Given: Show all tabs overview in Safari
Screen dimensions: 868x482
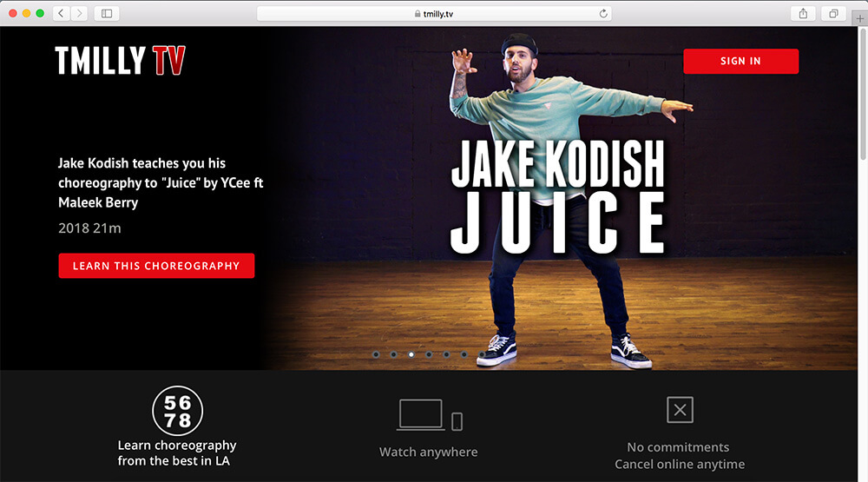Looking at the screenshot, I should pyautogui.click(x=833, y=13).
